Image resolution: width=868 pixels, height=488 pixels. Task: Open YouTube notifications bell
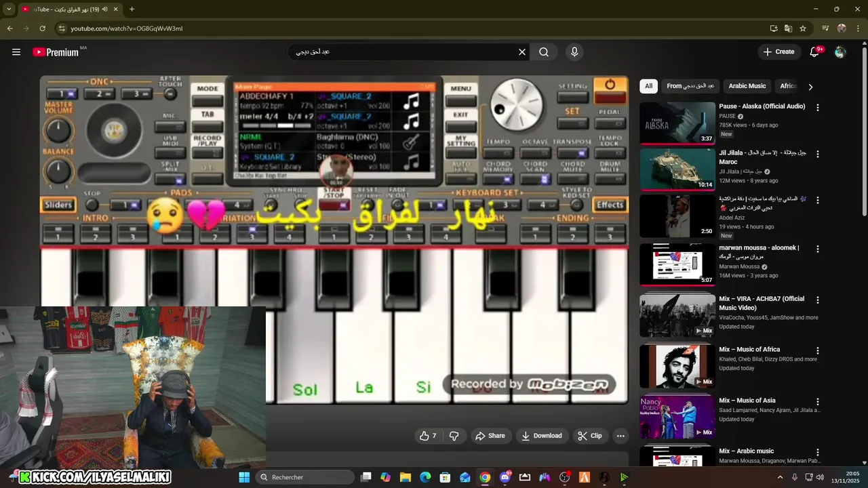coord(815,52)
